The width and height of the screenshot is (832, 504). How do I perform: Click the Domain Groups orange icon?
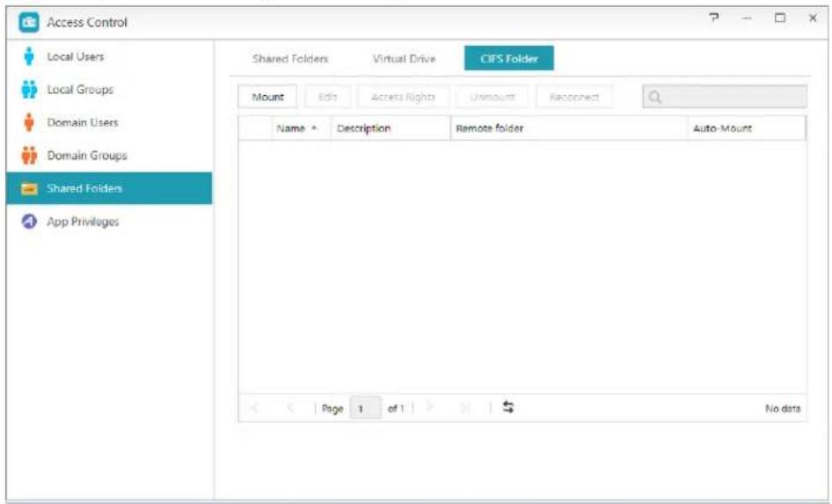(x=29, y=156)
